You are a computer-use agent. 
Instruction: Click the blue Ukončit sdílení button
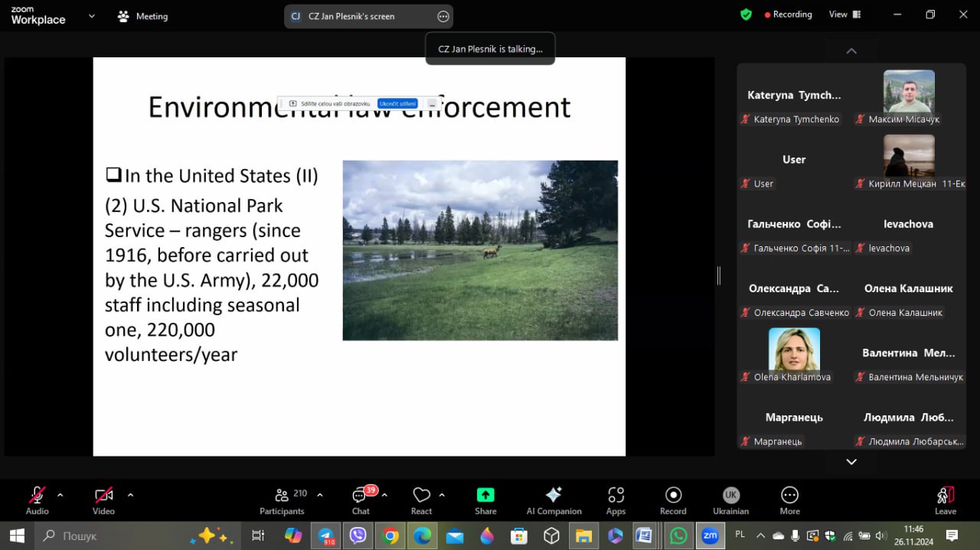click(x=397, y=103)
